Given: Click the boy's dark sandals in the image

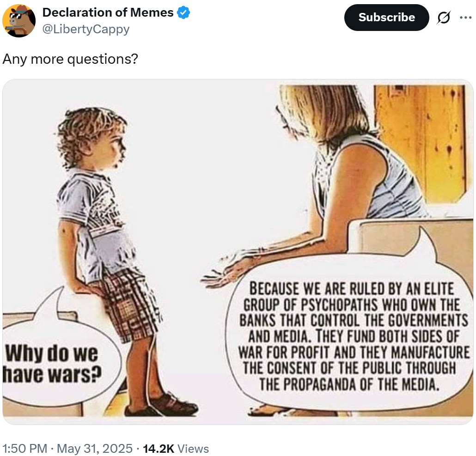Looking at the screenshot, I should pyautogui.click(x=162, y=405).
